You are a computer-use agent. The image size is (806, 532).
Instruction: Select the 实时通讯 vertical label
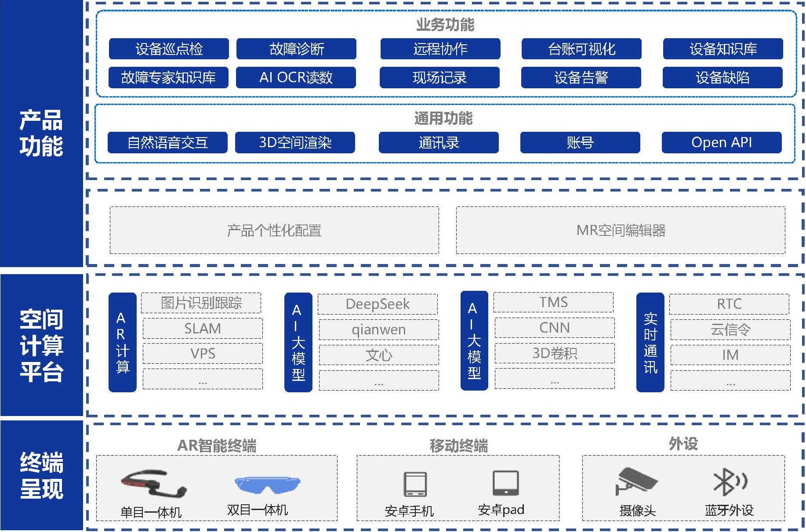tap(650, 342)
